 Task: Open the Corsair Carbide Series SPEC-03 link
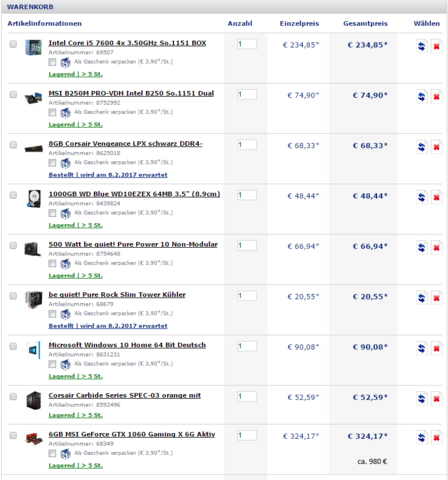pyautogui.click(x=125, y=395)
